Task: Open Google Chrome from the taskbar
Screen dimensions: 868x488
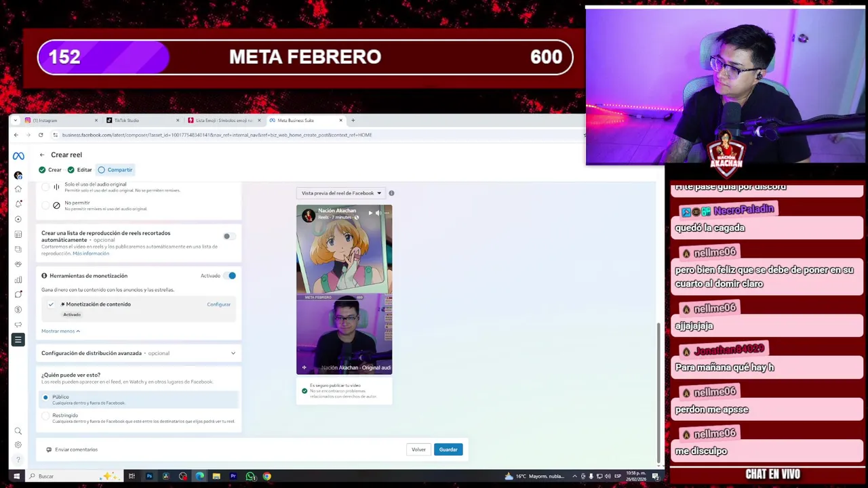Action: pos(267,476)
